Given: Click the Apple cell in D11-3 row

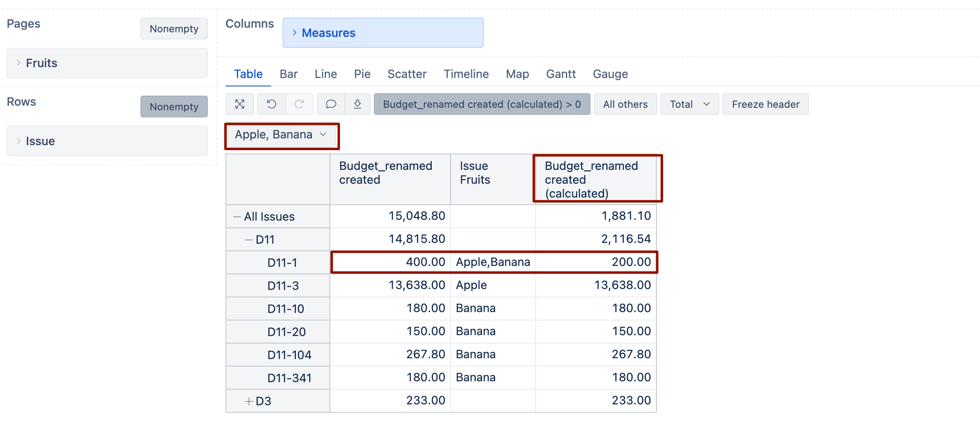Looking at the screenshot, I should click(x=493, y=285).
